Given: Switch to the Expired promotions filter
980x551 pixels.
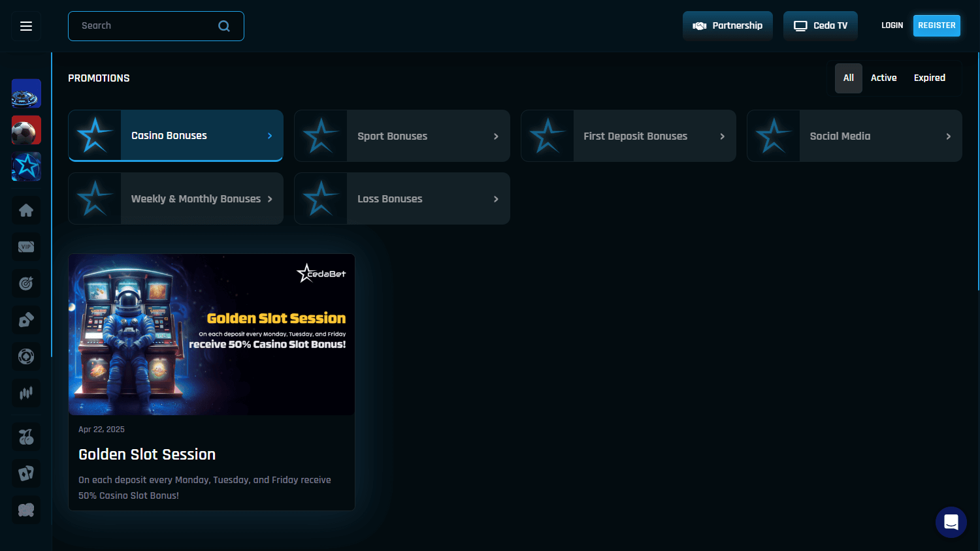Looking at the screenshot, I should (x=929, y=78).
